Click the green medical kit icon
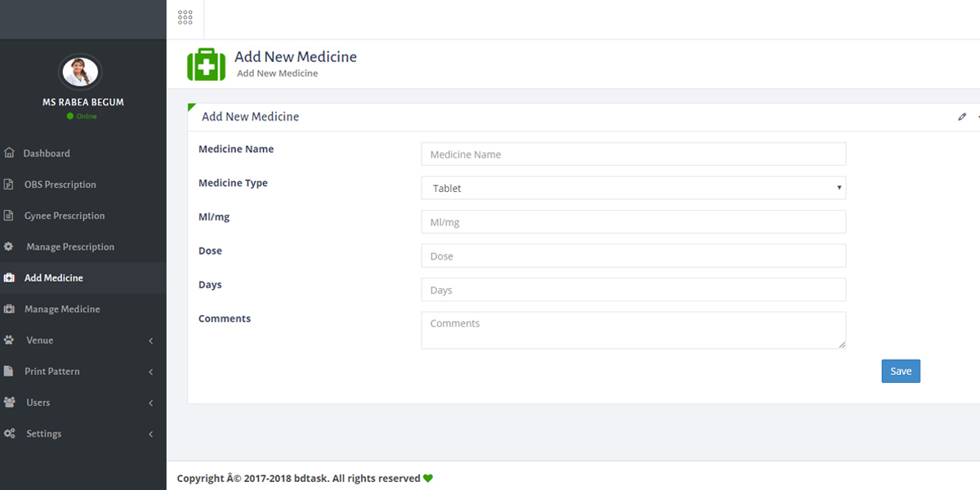Screen dimensions: 980x490 coord(206,64)
